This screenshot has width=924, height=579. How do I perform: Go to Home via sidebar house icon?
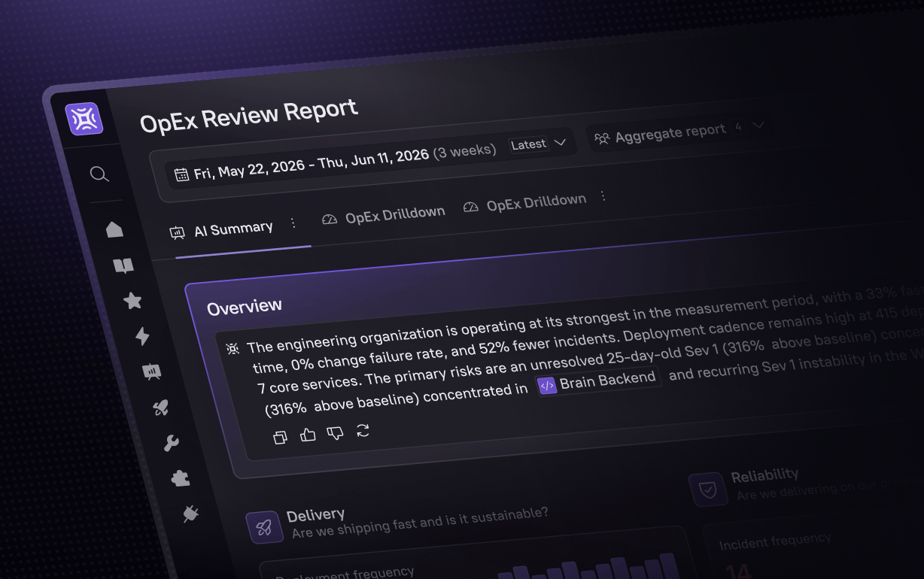114,229
